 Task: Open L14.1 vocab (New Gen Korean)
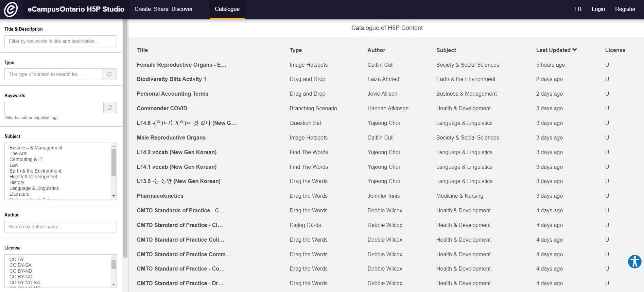click(176, 167)
